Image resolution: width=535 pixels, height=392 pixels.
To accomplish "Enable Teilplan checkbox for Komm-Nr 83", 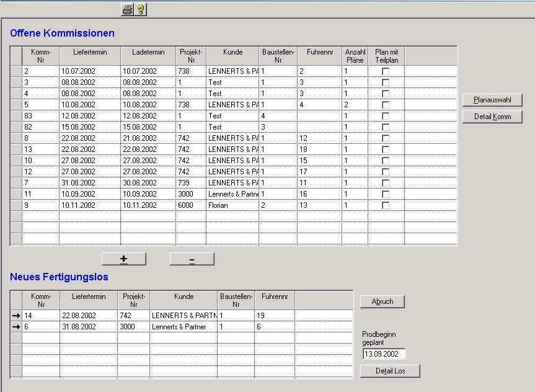I will point(386,116).
